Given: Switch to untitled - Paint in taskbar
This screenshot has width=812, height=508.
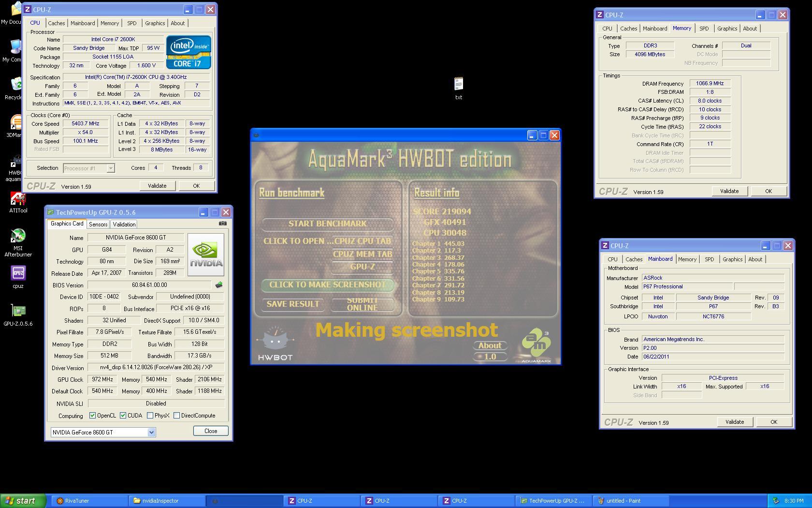Looking at the screenshot, I should click(631, 501).
